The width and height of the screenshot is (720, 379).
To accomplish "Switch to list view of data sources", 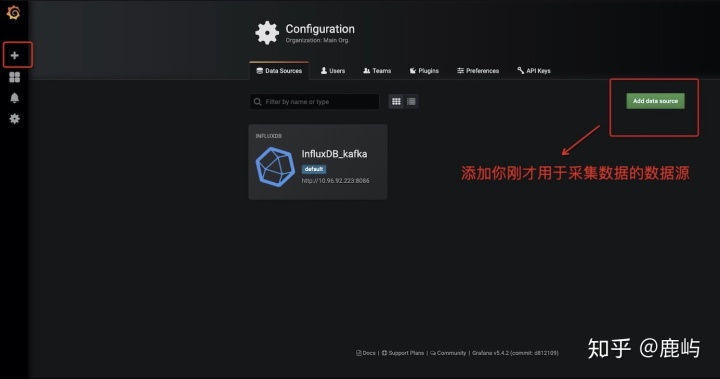I will [411, 102].
